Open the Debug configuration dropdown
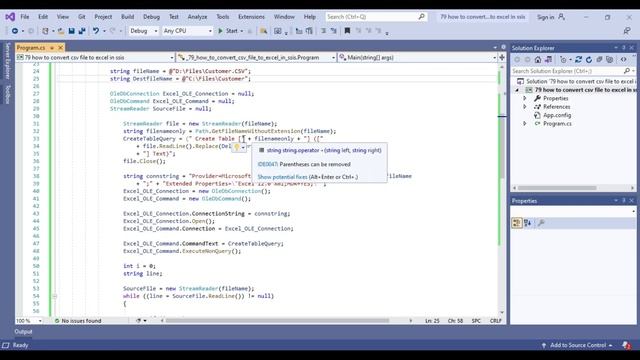Image resolution: width=640 pixels, height=360 pixels. [143, 31]
